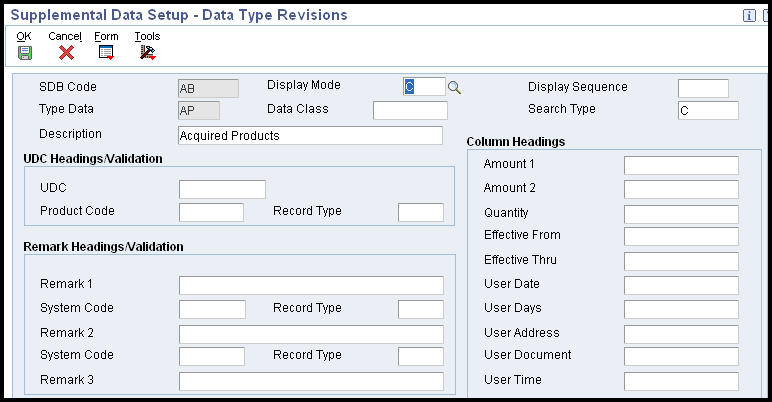The width and height of the screenshot is (772, 402).
Task: Click the Effective Thru heading field
Action: [681, 261]
